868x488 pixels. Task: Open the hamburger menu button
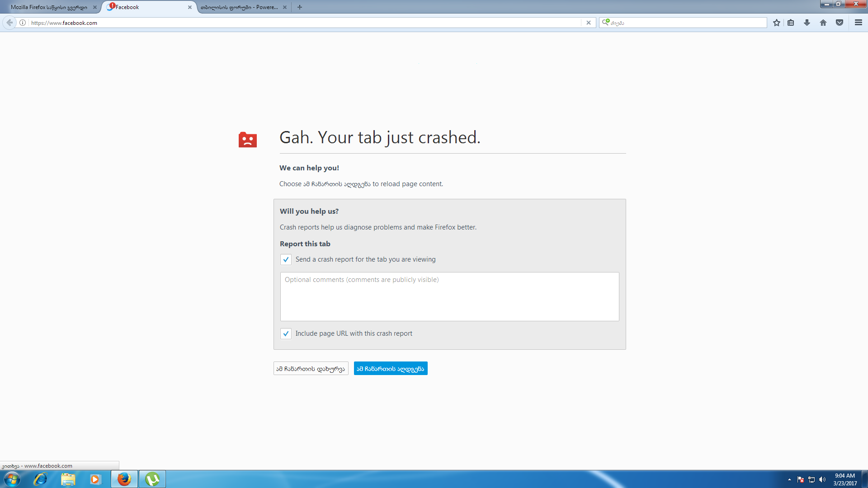point(859,23)
